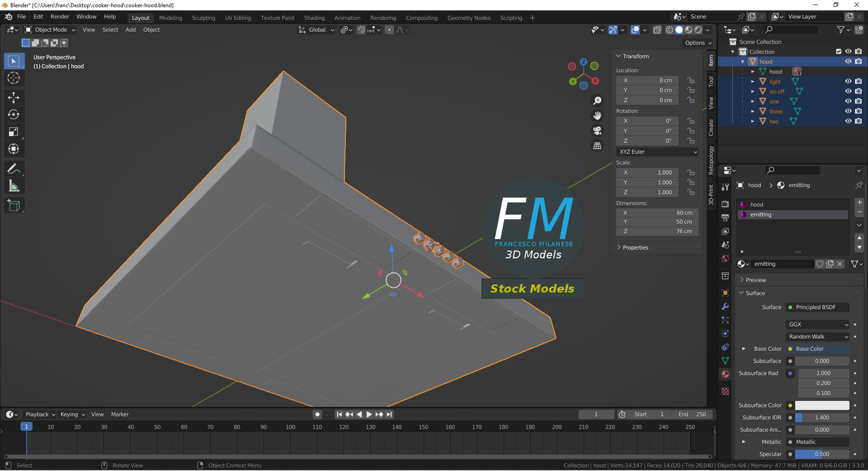Hide the on-off object in viewport
This screenshot has height=471, width=868.
point(848,91)
